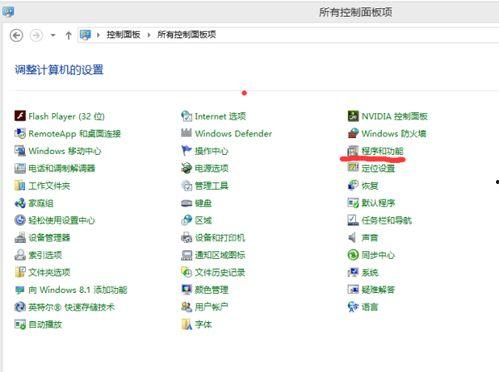Viewport: 499px width, 372px height.
Task: Click the 颜色管理 link
Action: [x=212, y=290]
